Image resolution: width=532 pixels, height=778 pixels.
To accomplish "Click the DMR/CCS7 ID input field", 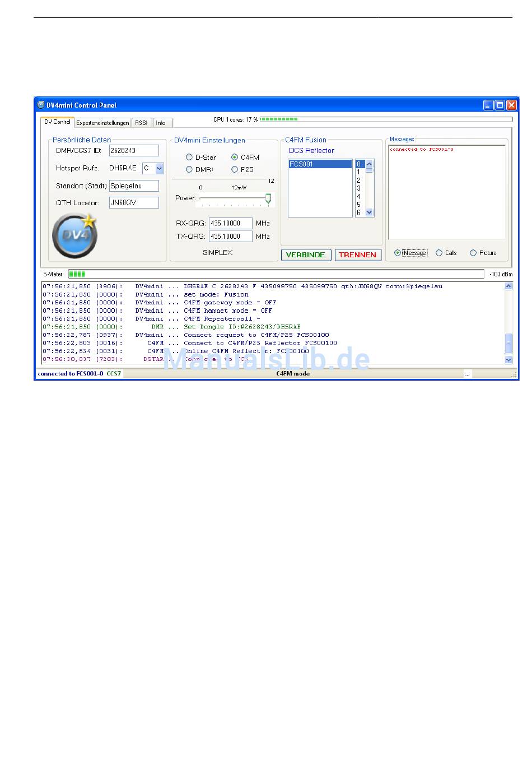I will pos(134,151).
